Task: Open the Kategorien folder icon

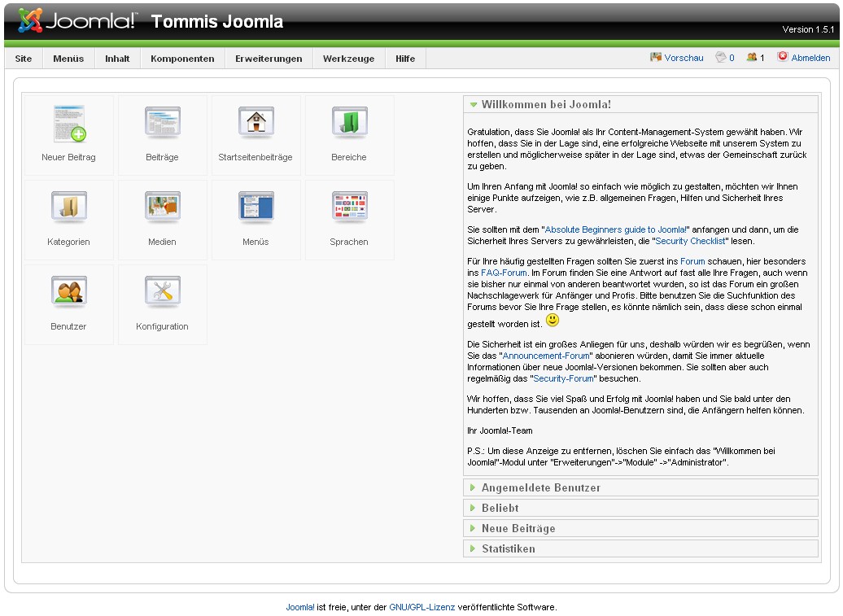Action: coord(69,209)
